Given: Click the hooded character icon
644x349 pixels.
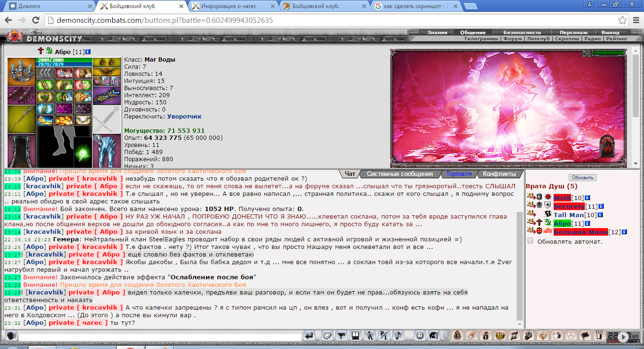Looking at the screenshot, I should (457, 336).
